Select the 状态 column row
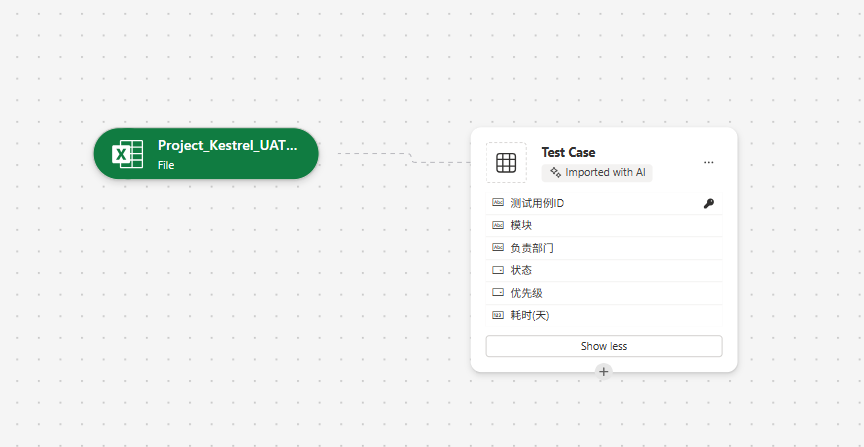This screenshot has width=864, height=447. [604, 271]
